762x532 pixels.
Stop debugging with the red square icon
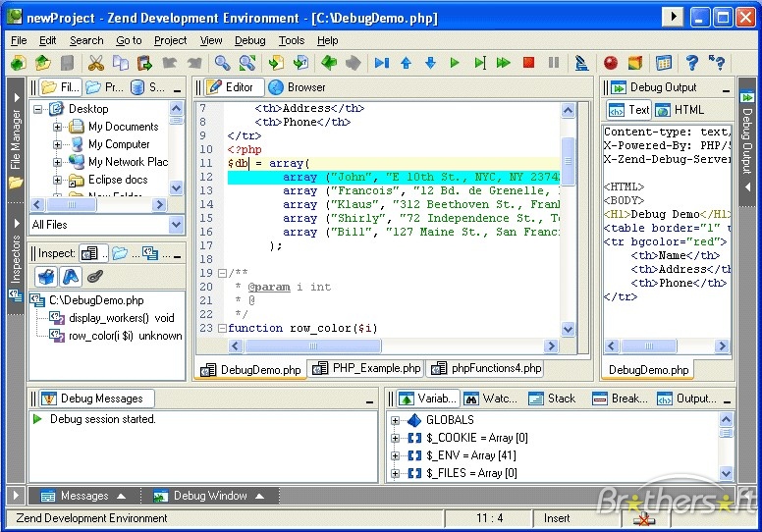pos(528,63)
